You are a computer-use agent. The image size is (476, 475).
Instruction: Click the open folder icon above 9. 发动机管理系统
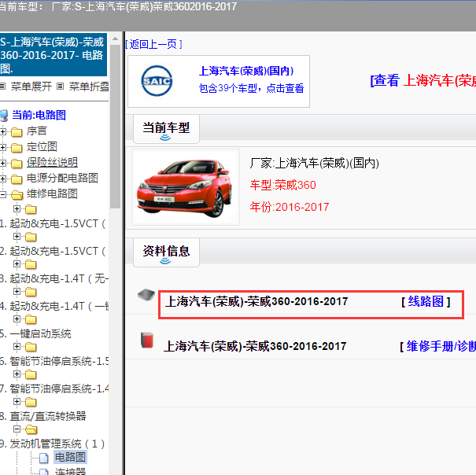pos(31,429)
